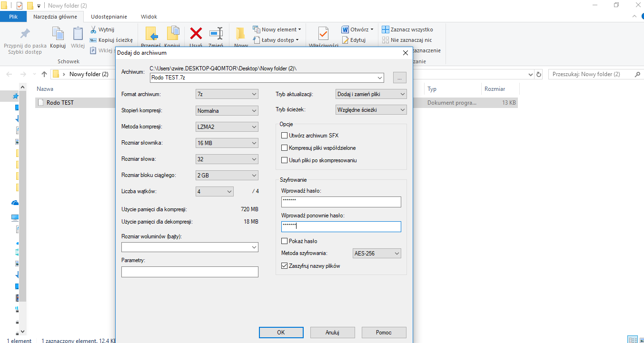Click the Kopiuj do folder icon
This screenshot has width=644, height=343.
172,34
